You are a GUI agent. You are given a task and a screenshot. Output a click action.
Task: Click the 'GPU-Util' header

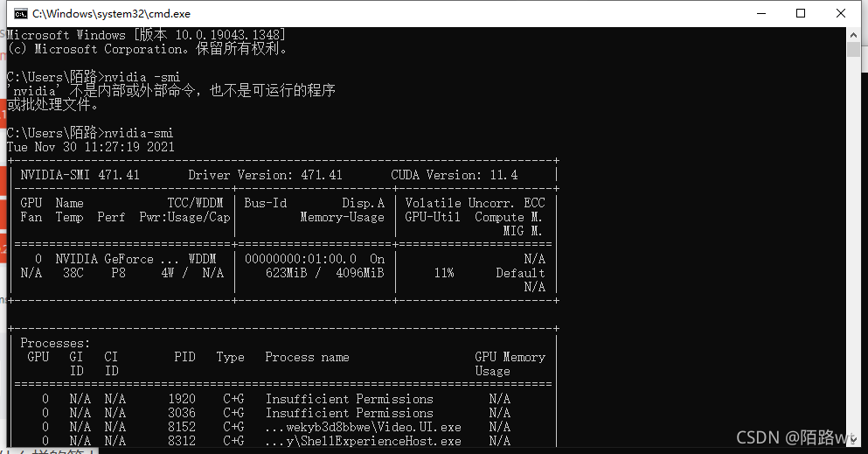coord(433,217)
